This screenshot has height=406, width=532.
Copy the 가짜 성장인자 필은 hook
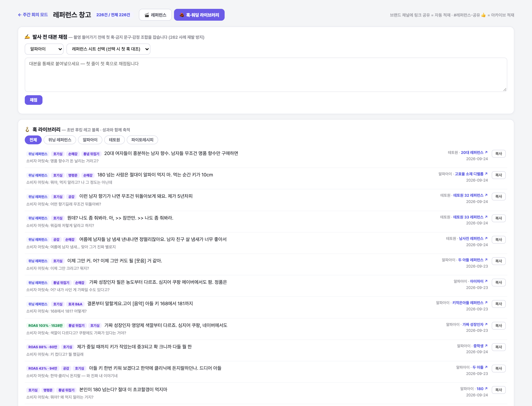pyautogui.click(x=499, y=283)
